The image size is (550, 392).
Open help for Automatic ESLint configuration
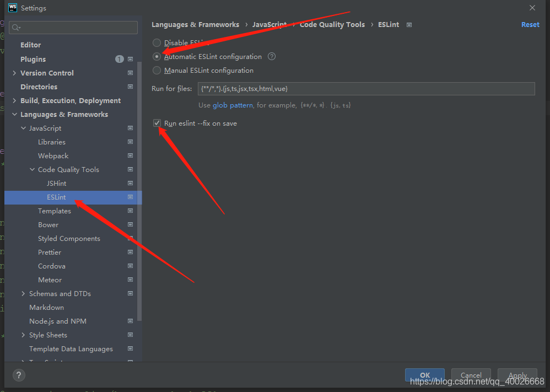point(272,56)
